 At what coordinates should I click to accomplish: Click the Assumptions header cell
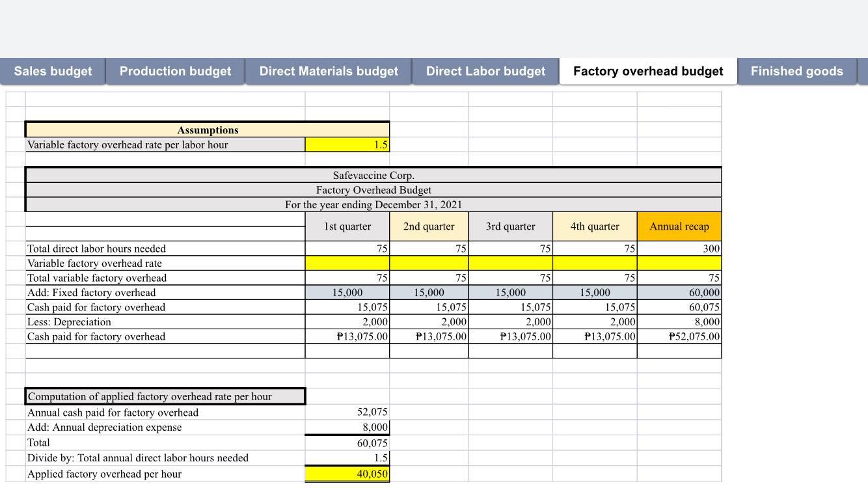(x=208, y=130)
